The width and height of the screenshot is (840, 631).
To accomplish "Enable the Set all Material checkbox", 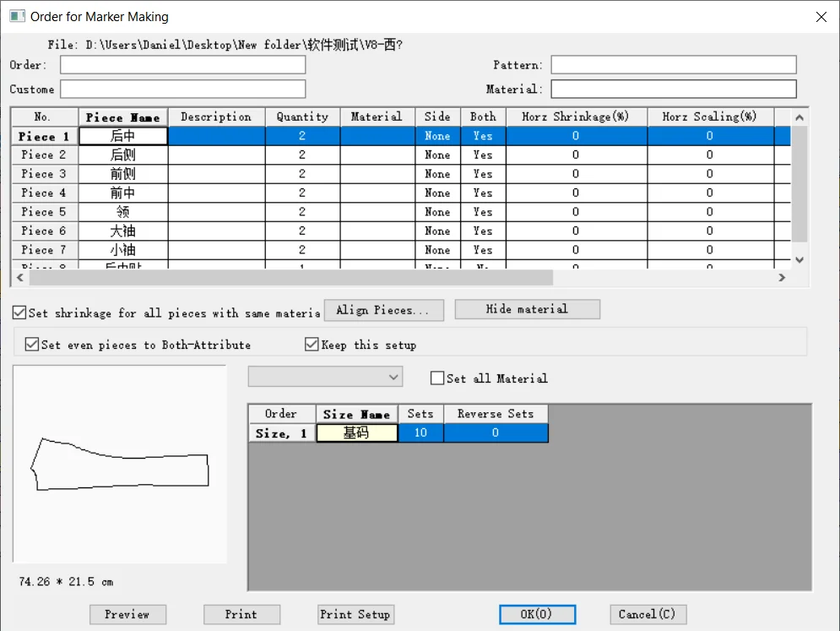I will click(x=437, y=378).
